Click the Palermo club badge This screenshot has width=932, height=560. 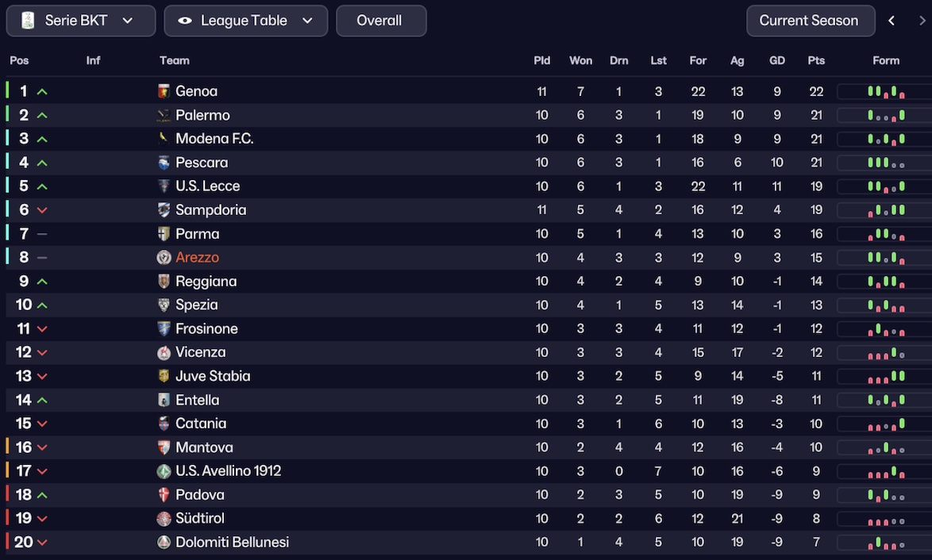coord(164,115)
